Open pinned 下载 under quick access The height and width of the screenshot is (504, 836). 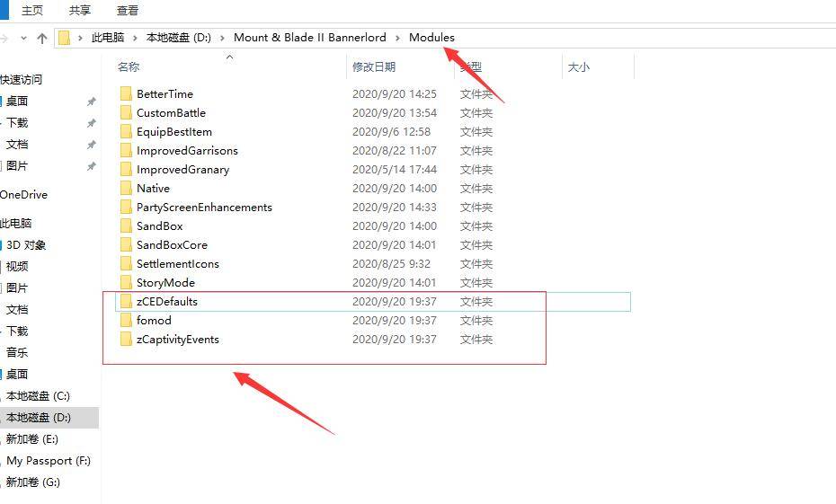[17, 122]
